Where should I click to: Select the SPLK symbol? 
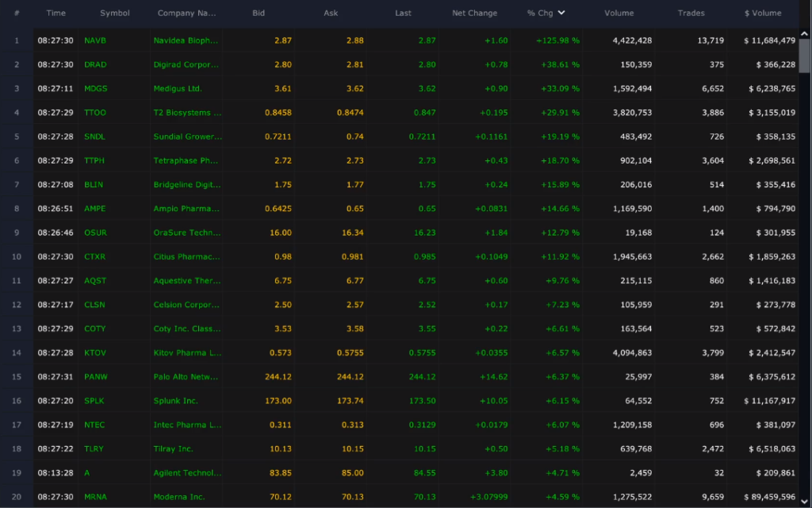tap(94, 401)
